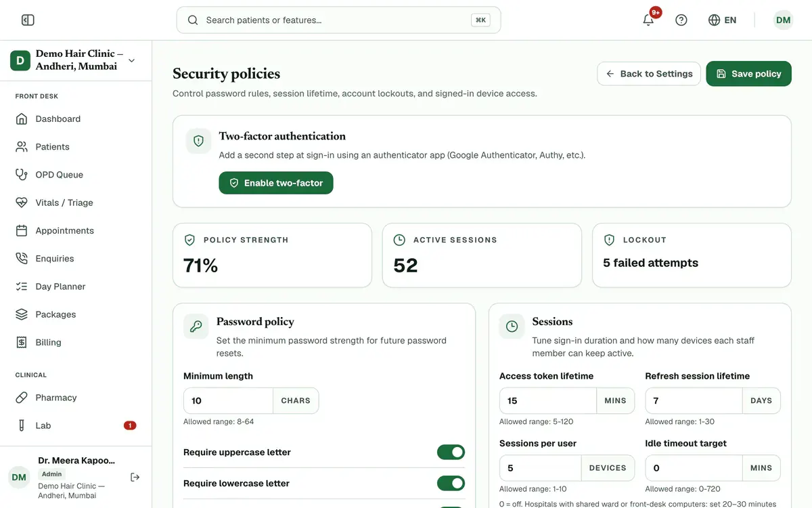Toggle Require uppercase letter switch
Screen dimensions: 812x508
click(x=451, y=452)
